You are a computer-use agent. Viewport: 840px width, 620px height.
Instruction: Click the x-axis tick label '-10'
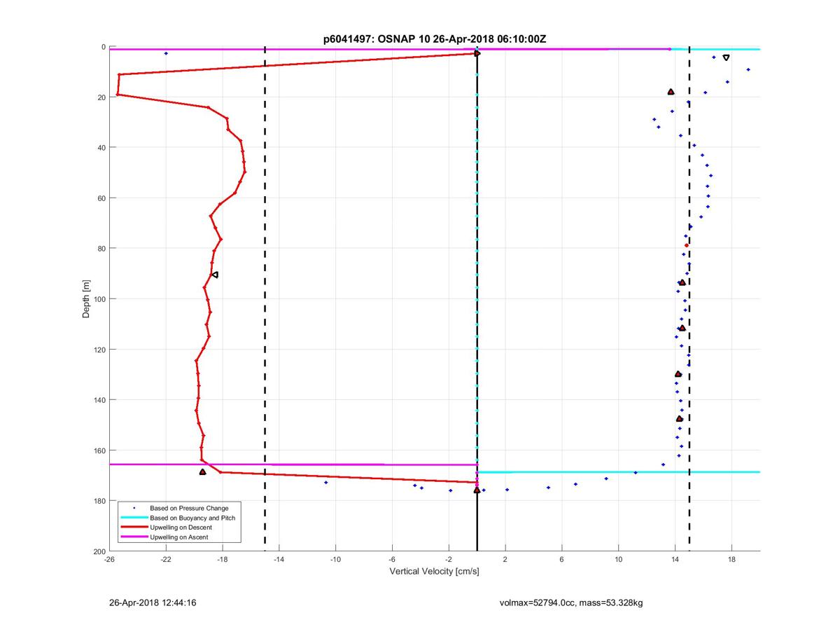coord(335,559)
